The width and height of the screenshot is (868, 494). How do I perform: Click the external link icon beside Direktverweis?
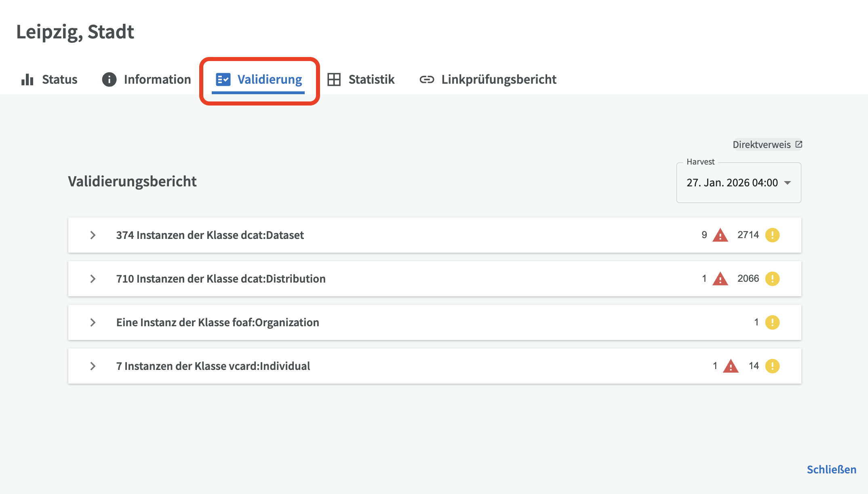[x=798, y=144]
